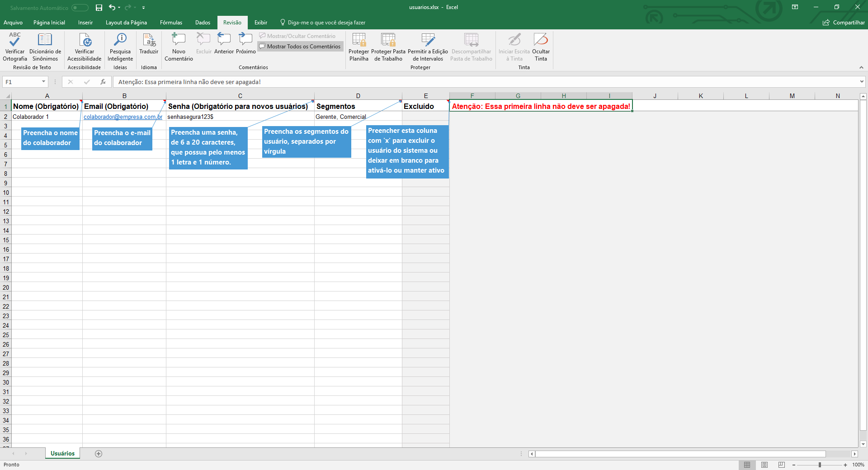Image resolution: width=868 pixels, height=470 pixels.
Task: Click Ocultar Tinta icon
Action: pos(541,40)
